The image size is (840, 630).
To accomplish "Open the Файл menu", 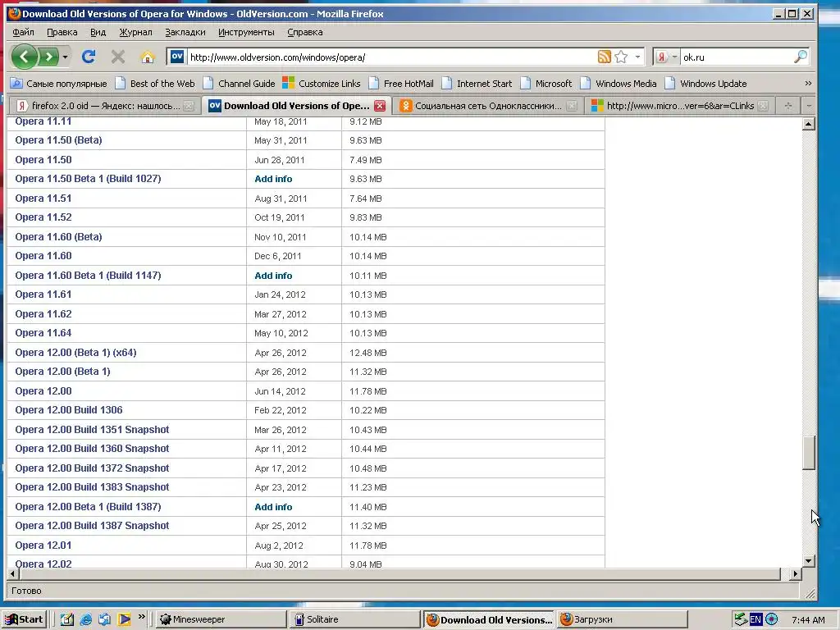I will click(x=23, y=32).
